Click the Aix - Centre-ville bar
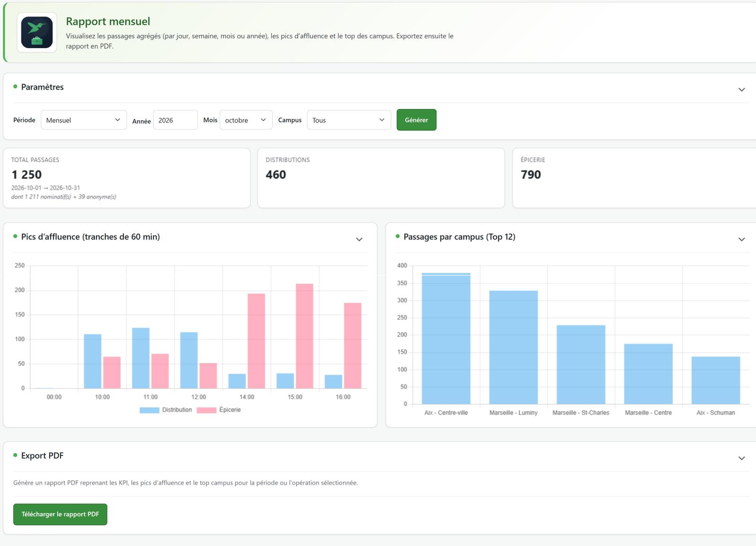The image size is (756, 546). click(446, 338)
